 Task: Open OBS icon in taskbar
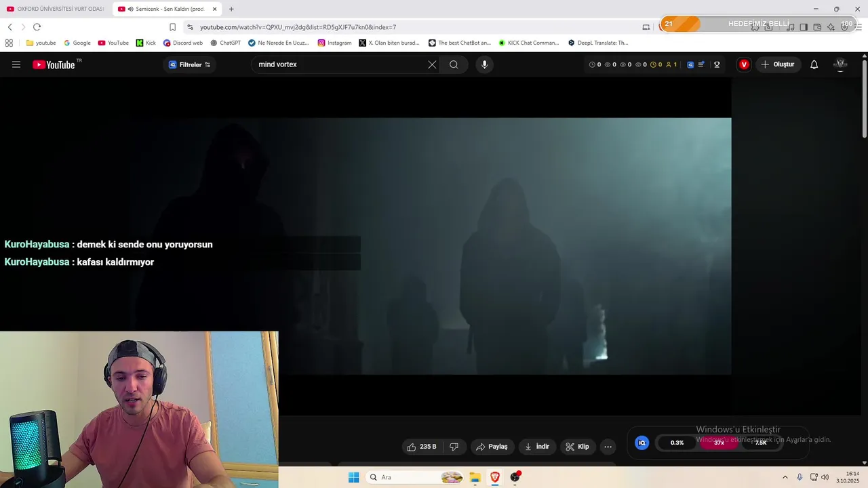[x=515, y=477]
